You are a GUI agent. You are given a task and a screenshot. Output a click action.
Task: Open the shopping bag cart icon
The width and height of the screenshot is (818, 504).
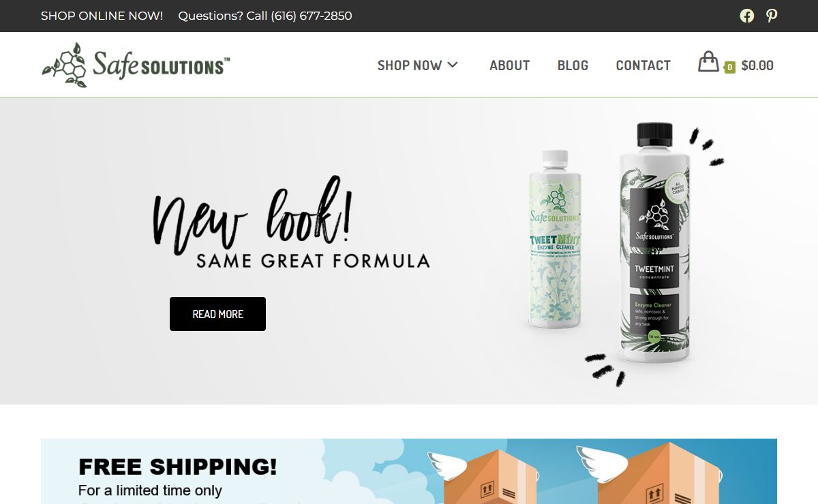pyautogui.click(x=708, y=62)
